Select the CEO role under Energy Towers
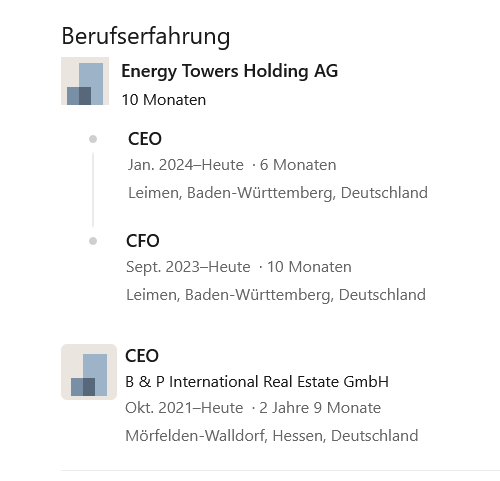The height and width of the screenshot is (481, 500). [x=145, y=139]
